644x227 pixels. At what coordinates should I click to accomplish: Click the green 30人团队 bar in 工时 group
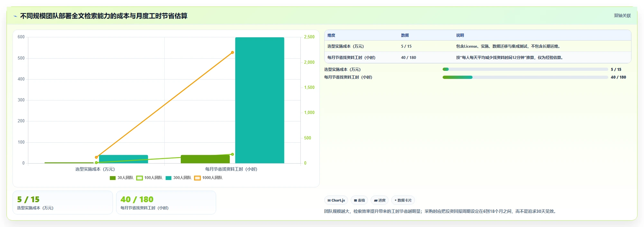point(205,159)
